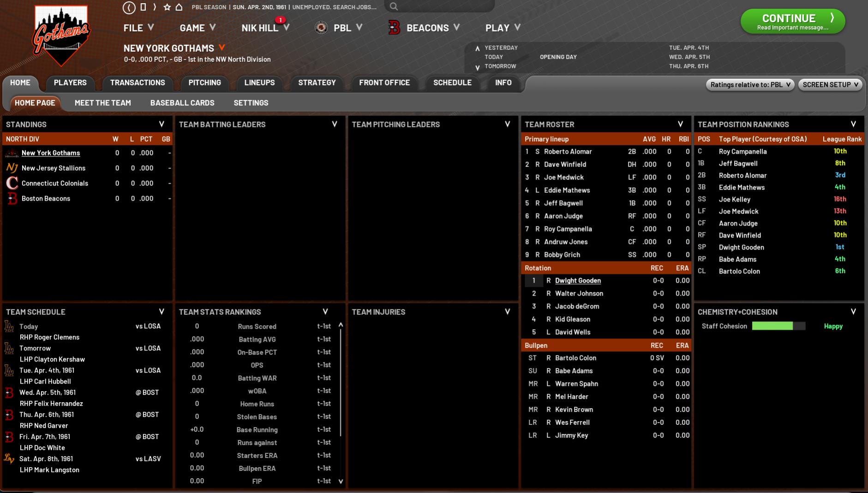Open the Screen Setup dropdown
This screenshot has height=493, width=868.
click(x=830, y=84)
